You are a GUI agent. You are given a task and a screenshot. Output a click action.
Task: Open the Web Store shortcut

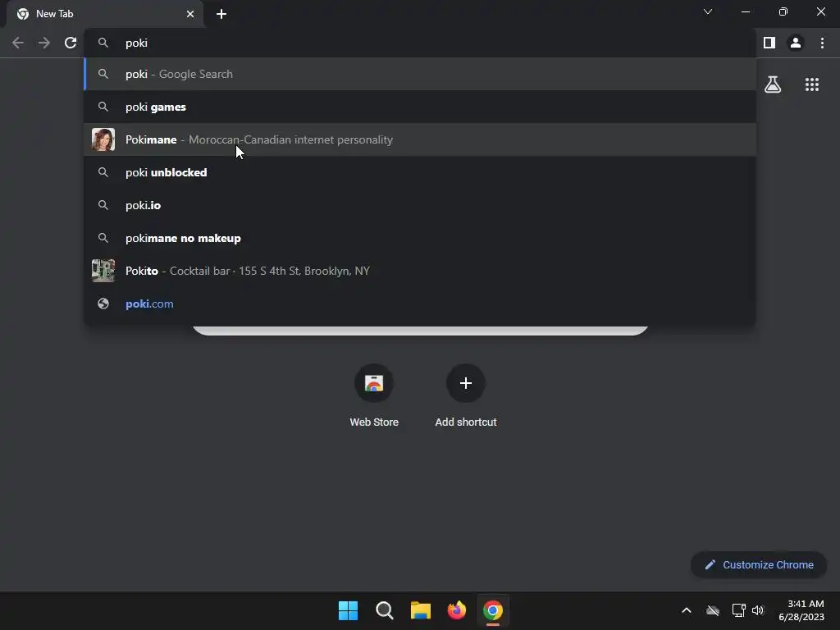(374, 395)
